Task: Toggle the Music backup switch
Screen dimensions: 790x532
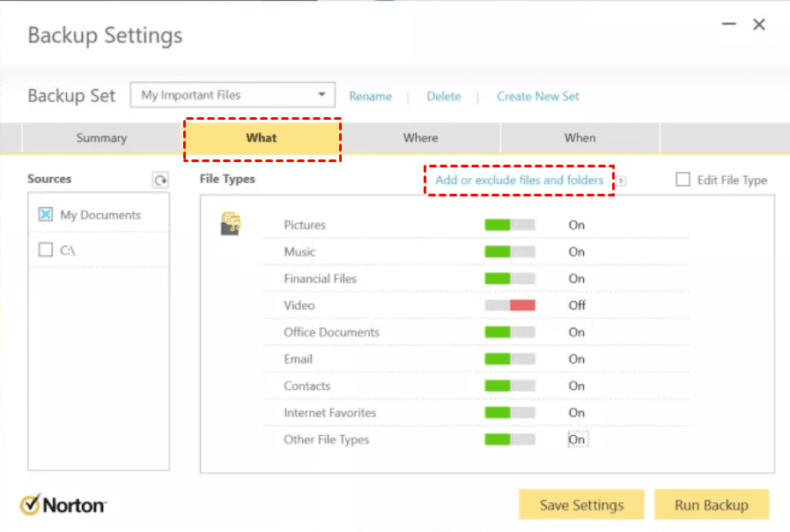Action: (510, 251)
